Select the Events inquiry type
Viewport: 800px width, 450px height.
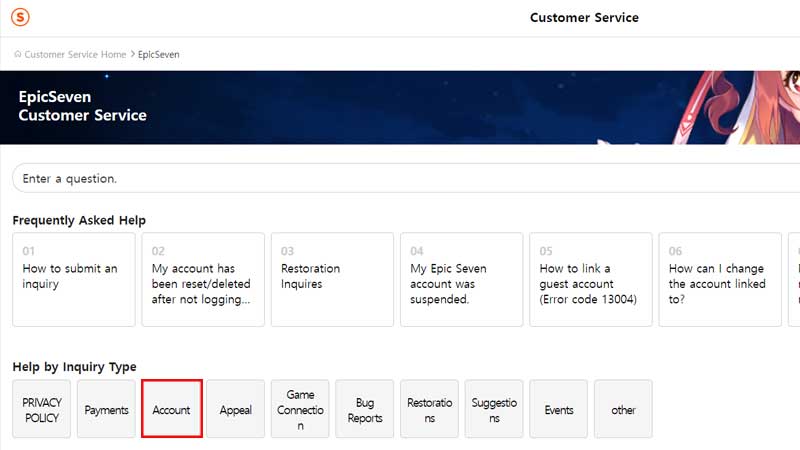pos(559,409)
